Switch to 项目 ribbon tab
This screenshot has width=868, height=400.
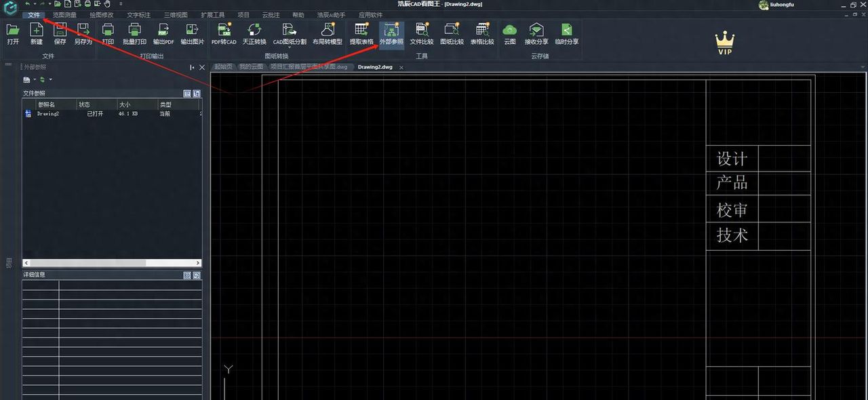tap(243, 15)
